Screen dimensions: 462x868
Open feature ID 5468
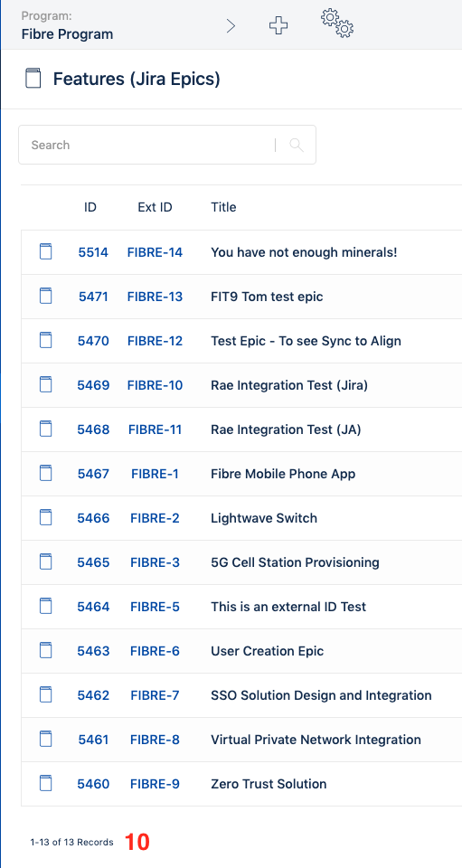pyautogui.click(x=93, y=429)
